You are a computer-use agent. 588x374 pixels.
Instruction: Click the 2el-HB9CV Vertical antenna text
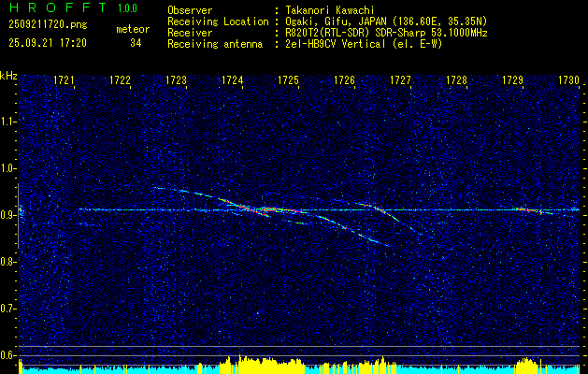(x=364, y=44)
